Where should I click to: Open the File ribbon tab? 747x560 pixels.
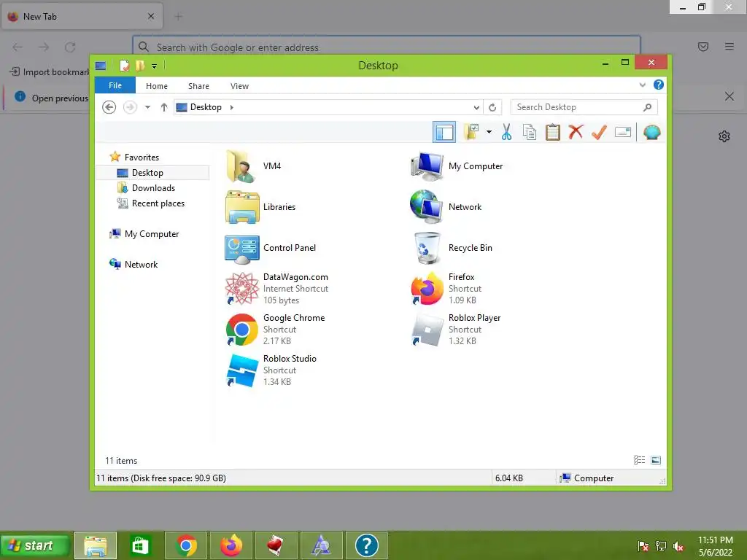click(x=115, y=85)
